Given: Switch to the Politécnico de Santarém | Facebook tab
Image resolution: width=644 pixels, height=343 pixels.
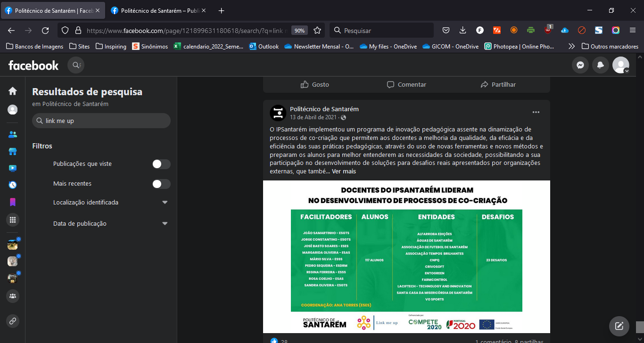Looking at the screenshot, I should pos(52,9).
